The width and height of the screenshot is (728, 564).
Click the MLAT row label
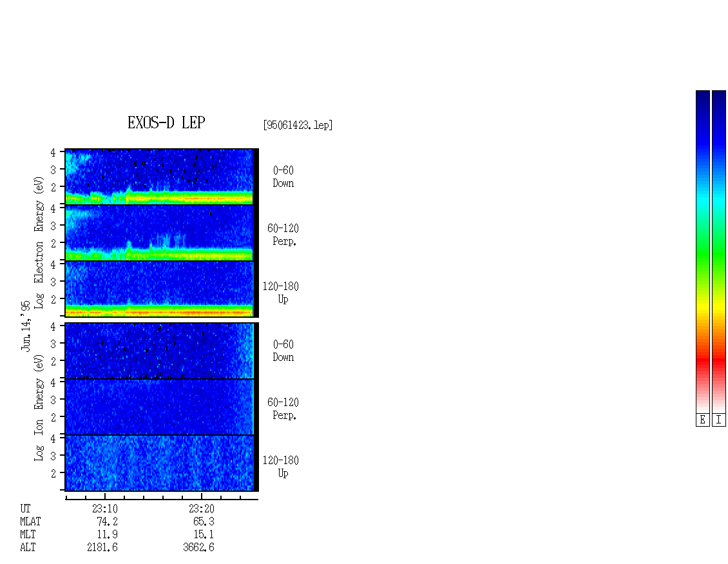(x=30, y=521)
